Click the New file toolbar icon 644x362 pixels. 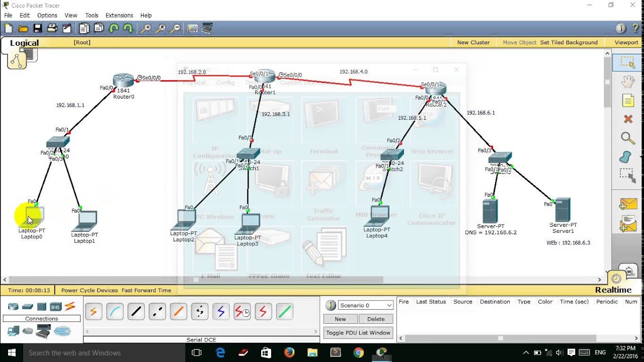[x=8, y=29]
